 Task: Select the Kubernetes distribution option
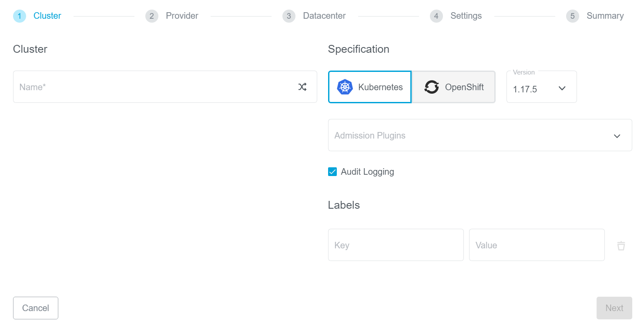[x=369, y=87]
